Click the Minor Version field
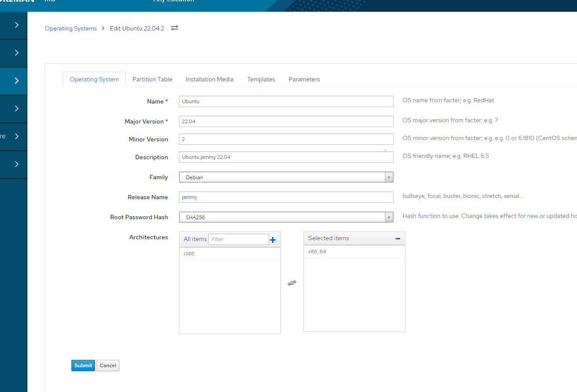Viewport: 577px width, 392px height. tap(286, 139)
